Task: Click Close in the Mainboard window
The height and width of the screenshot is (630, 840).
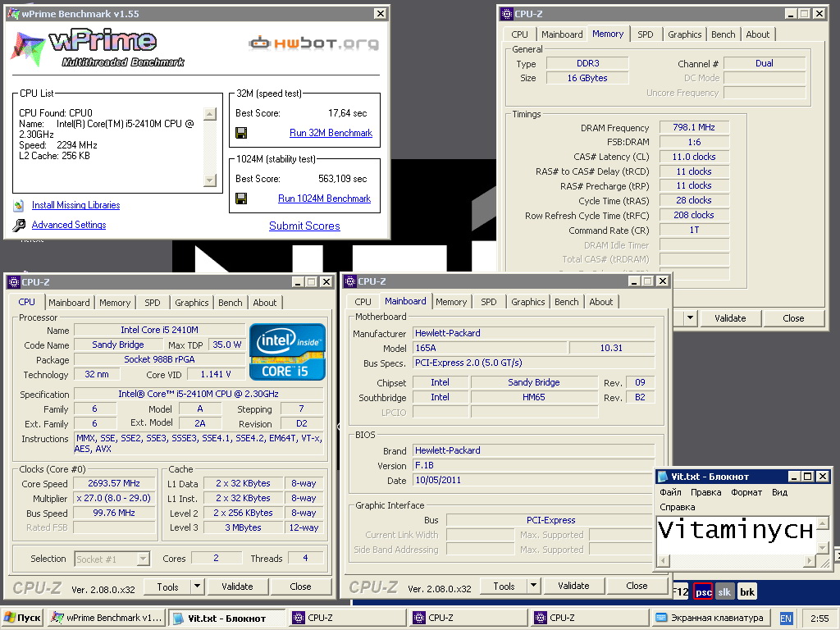Action: point(637,586)
